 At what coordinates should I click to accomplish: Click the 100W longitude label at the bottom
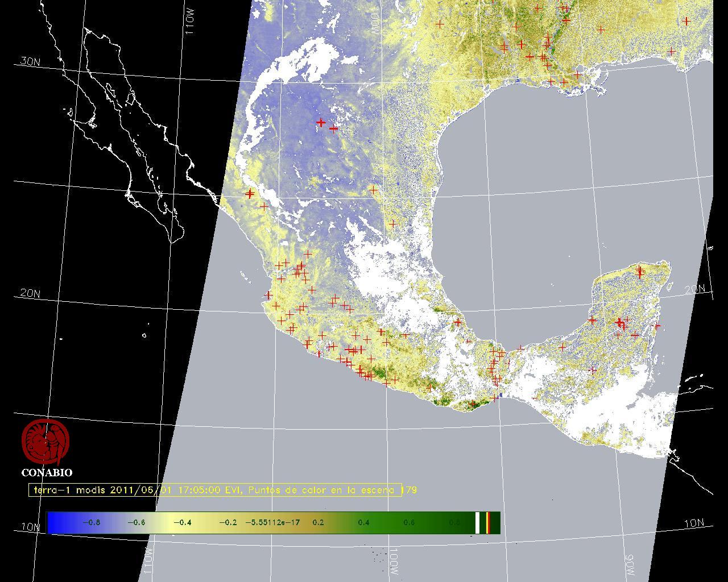[394, 562]
